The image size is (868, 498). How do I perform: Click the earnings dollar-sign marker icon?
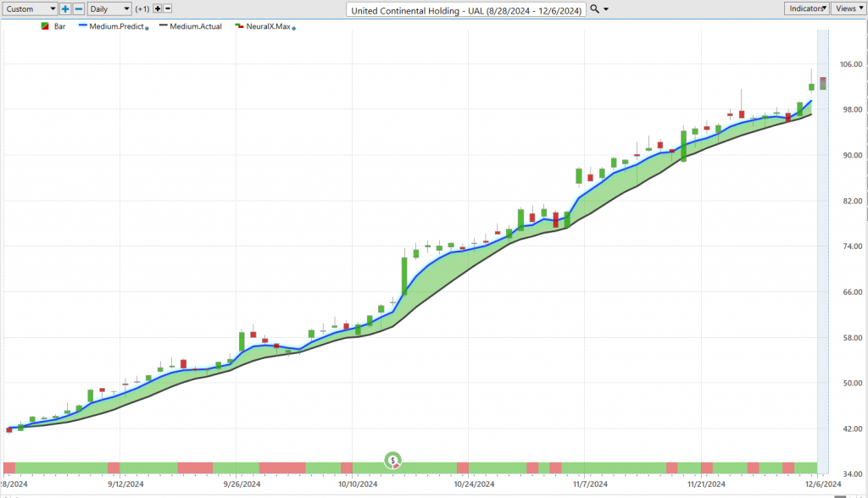(x=393, y=461)
